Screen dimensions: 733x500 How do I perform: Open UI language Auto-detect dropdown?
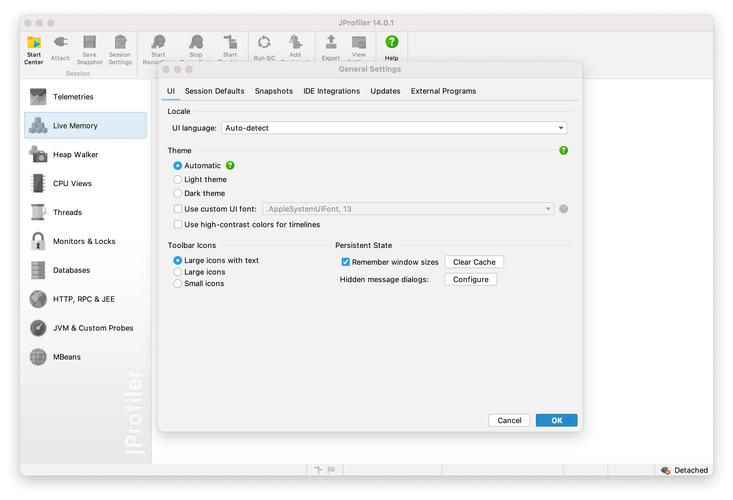pyautogui.click(x=394, y=128)
